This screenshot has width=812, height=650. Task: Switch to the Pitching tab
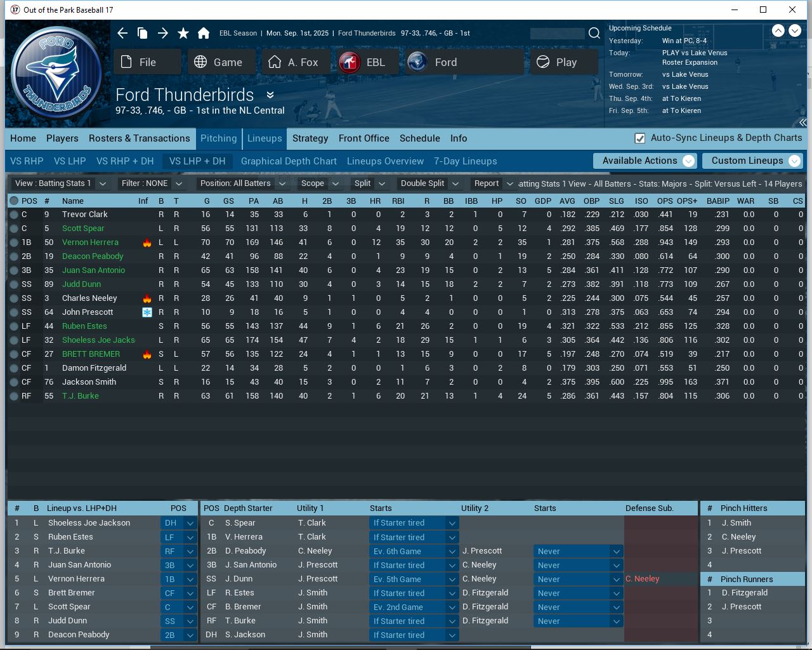point(219,138)
